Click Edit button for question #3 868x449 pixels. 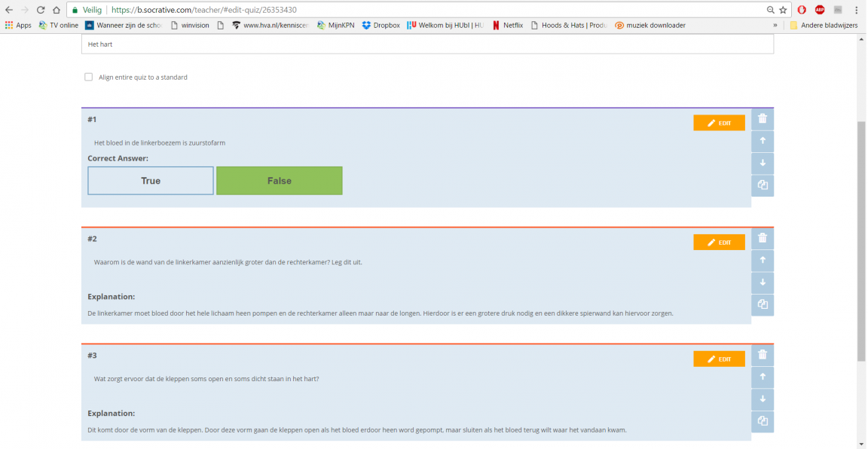[719, 359]
